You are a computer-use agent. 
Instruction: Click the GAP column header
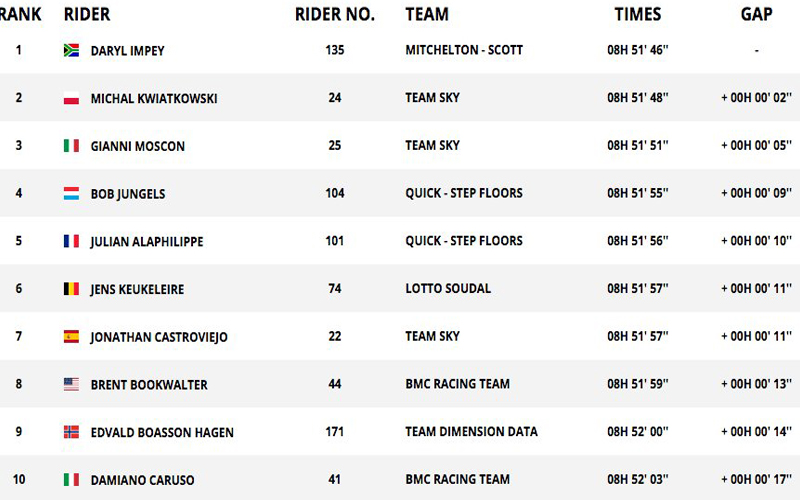(757, 14)
